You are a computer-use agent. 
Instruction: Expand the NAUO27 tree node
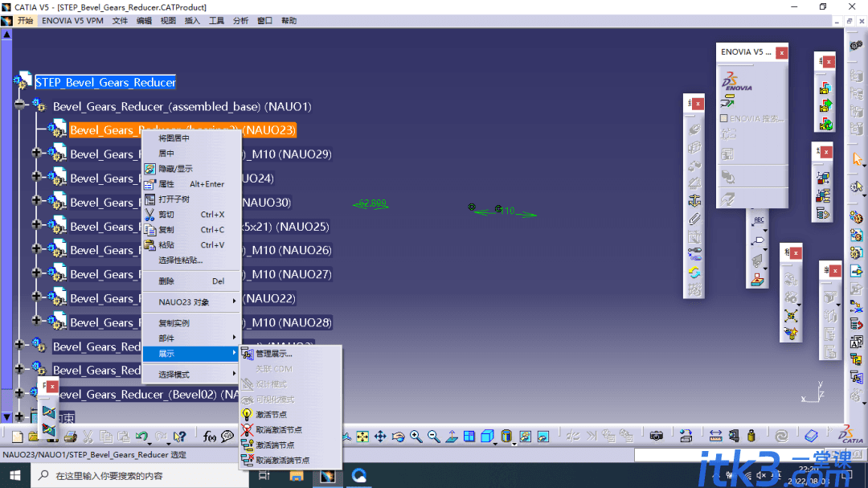click(x=37, y=273)
